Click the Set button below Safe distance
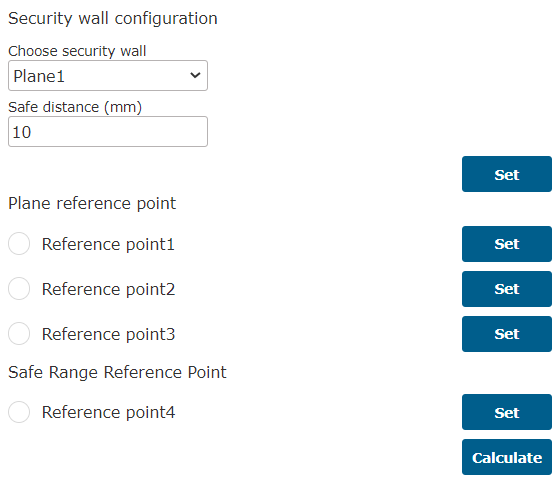 [x=507, y=174]
